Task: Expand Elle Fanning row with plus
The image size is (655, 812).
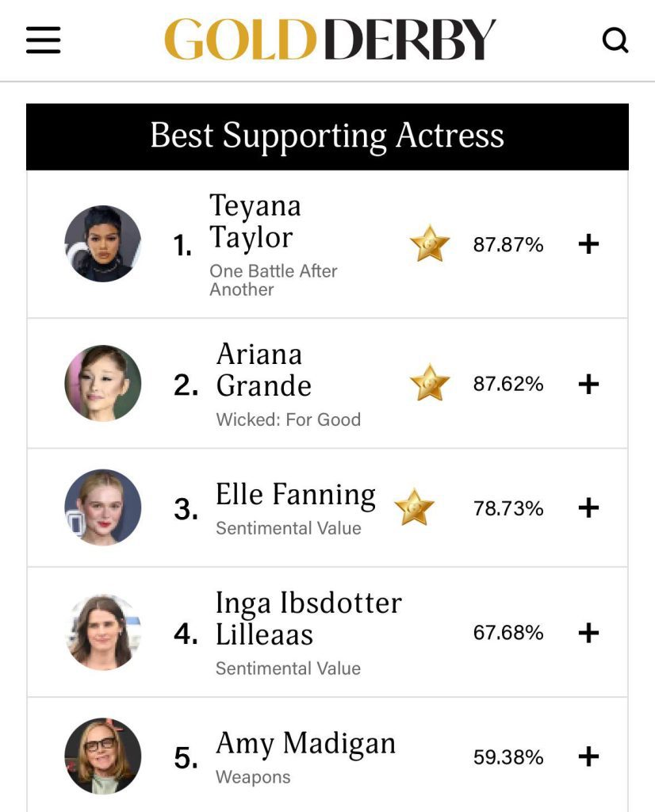Action: tap(588, 508)
